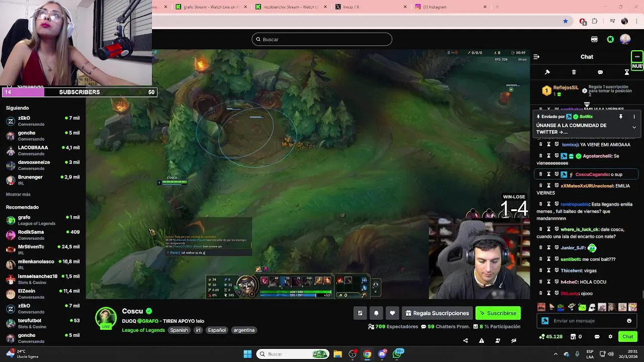Click the speech bubble icon in chat toolbar
Viewport: 644px width, 362px height.
pos(600,72)
